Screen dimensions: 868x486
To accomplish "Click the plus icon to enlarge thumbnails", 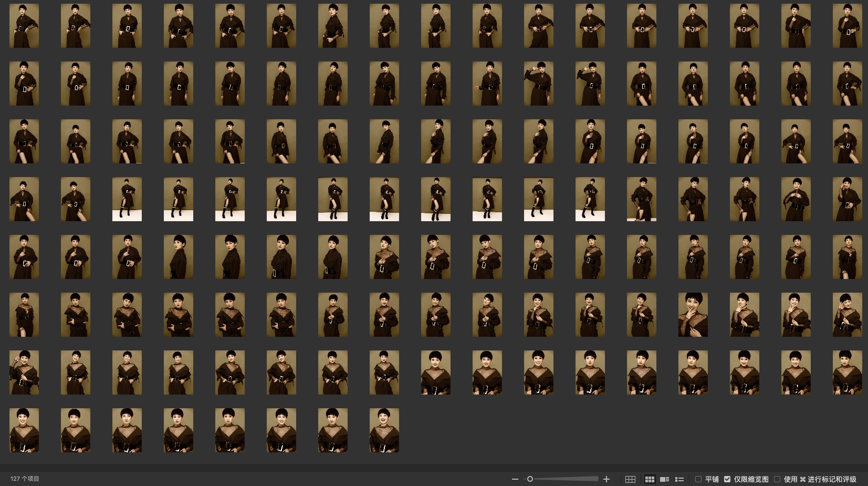I will click(606, 479).
